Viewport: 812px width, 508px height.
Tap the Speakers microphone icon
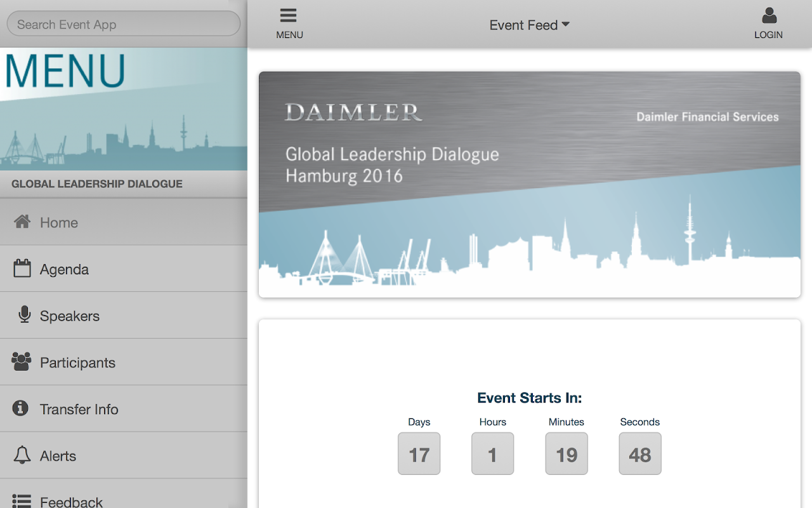pos(25,315)
